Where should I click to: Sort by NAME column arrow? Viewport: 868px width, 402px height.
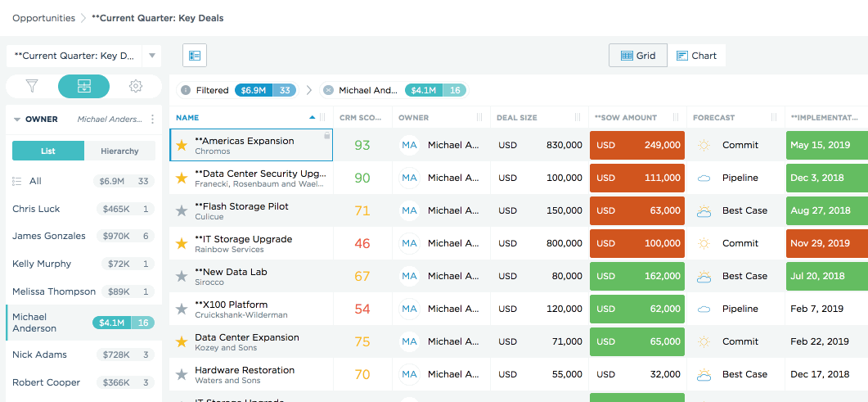313,117
